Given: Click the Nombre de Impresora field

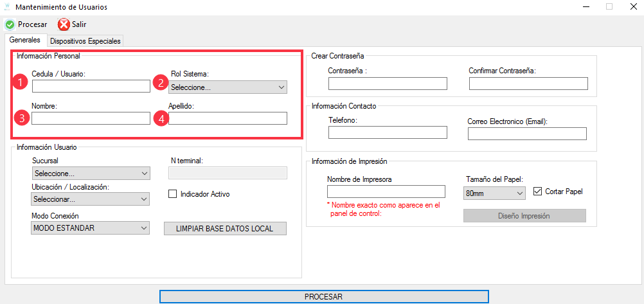Looking at the screenshot, I should [386, 192].
